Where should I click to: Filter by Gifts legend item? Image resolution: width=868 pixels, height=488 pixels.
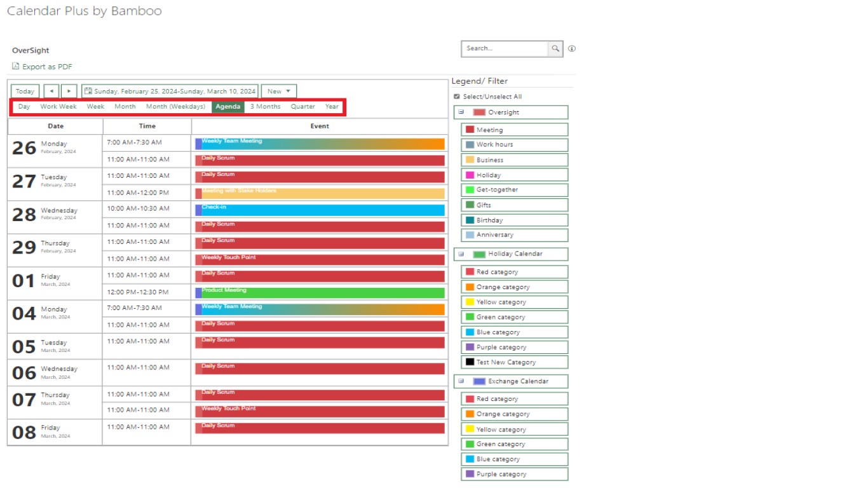pos(515,205)
